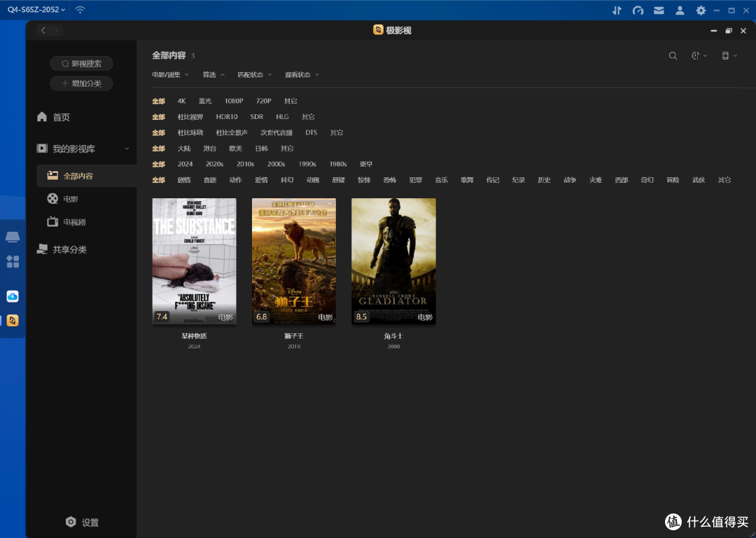
Task: Open the mail messages icon in top bar
Action: click(659, 10)
